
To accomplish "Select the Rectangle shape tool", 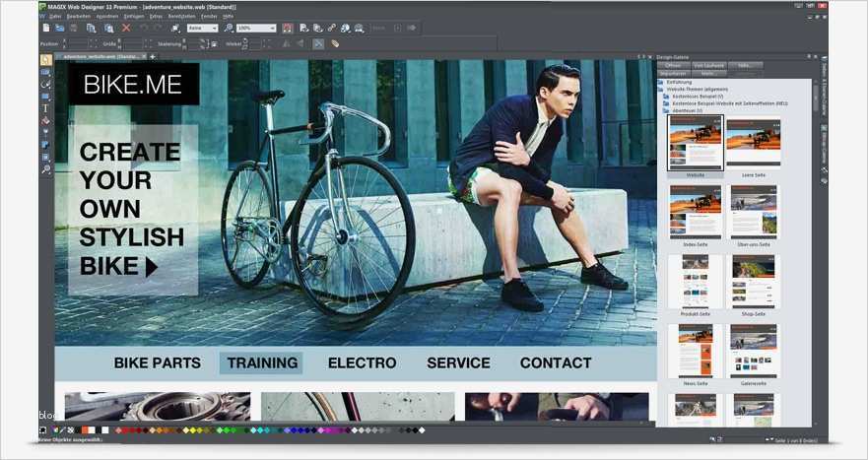I will pos(46,97).
